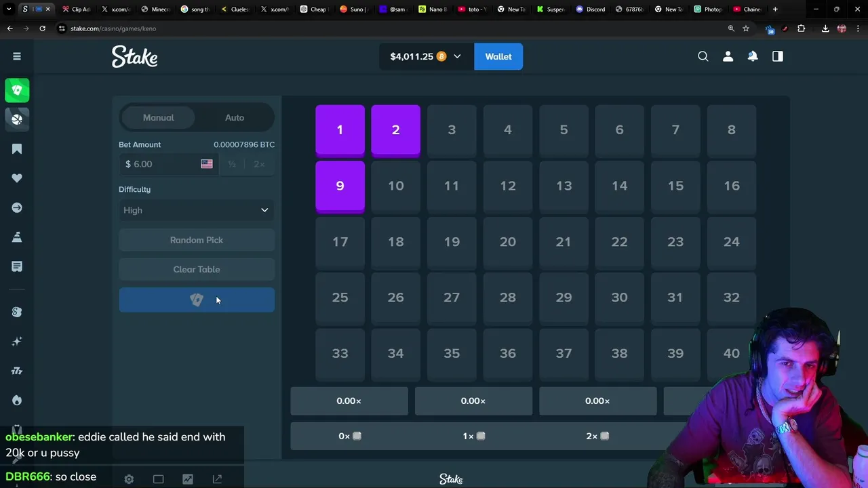Click the 1× hits tile

click(x=473, y=436)
